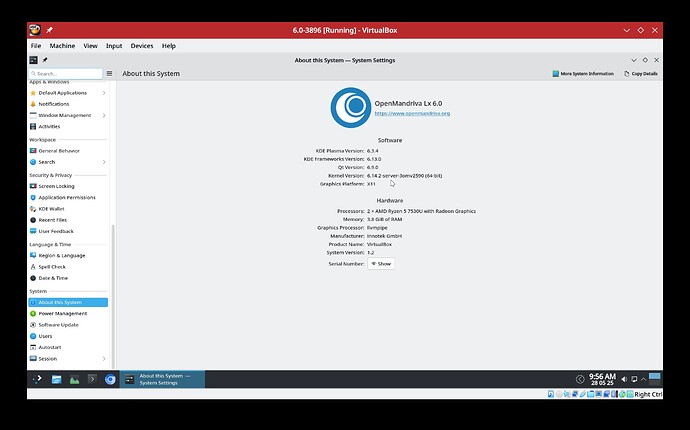
Task: Click the Manufacturer value innotek GmbH
Action: [x=385, y=236]
